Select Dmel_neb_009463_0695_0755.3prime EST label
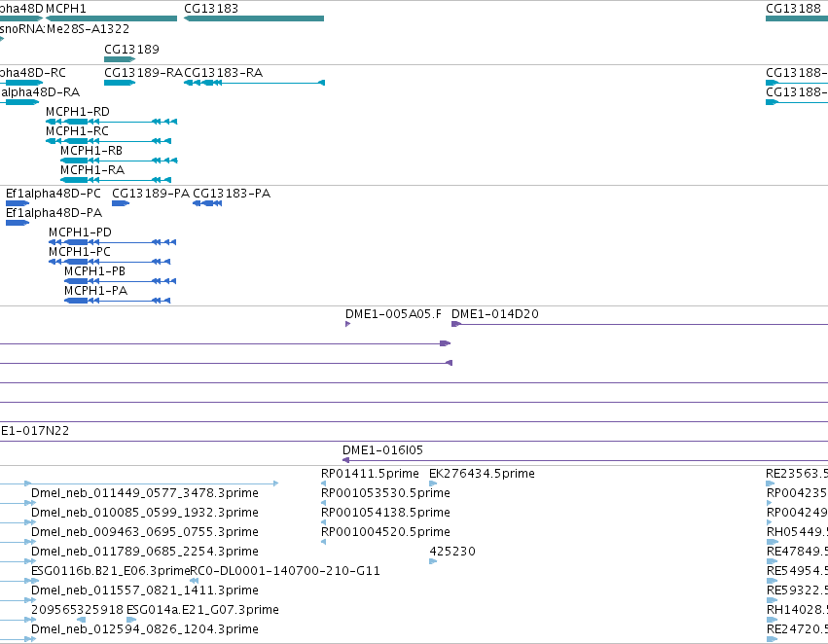This screenshot has height=644, width=828. click(145, 532)
